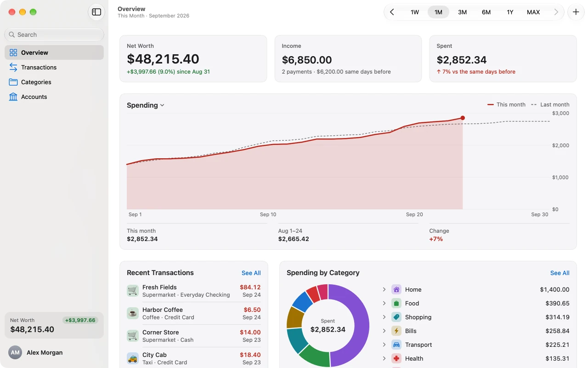Select the 3M time range
The image size is (588, 368).
(x=463, y=12)
